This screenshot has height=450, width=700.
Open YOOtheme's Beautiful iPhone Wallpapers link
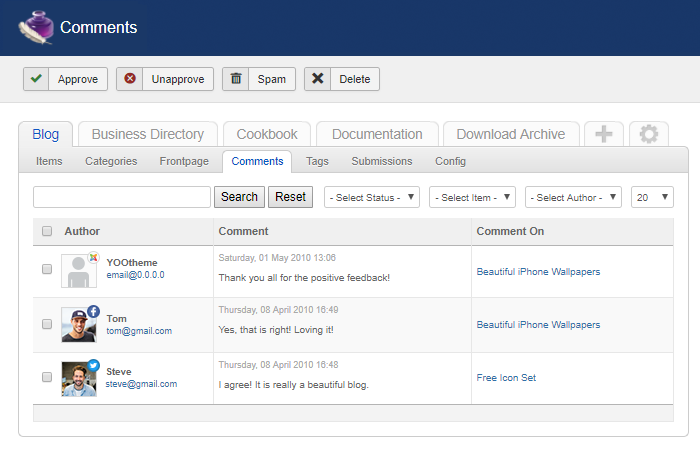(538, 271)
